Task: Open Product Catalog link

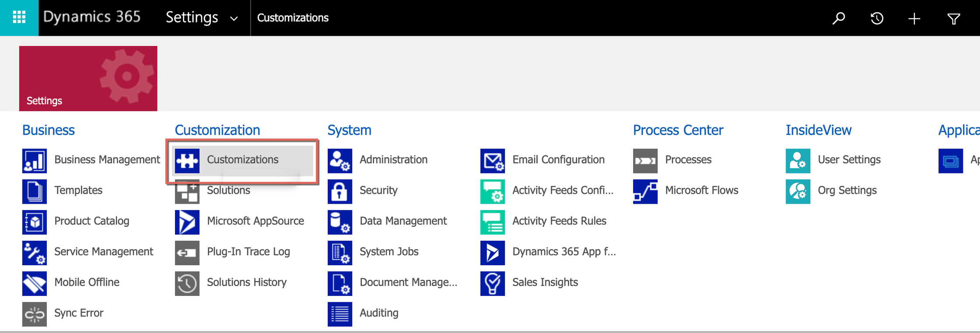Action: [x=92, y=221]
